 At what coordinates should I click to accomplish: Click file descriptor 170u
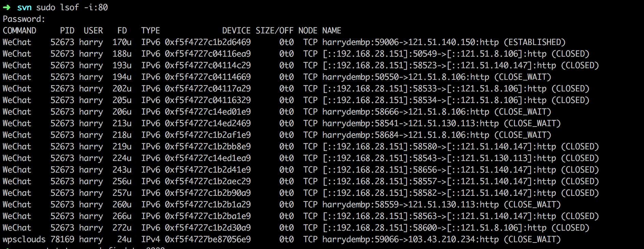point(122,42)
